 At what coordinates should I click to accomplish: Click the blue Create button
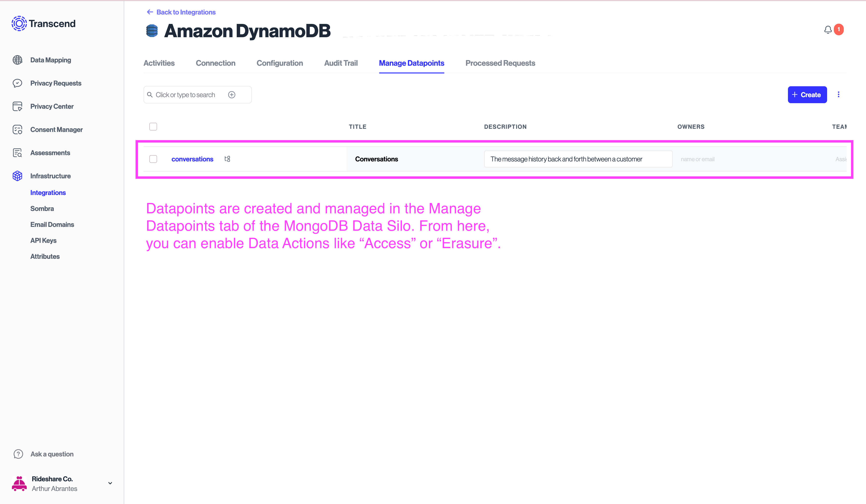(807, 95)
